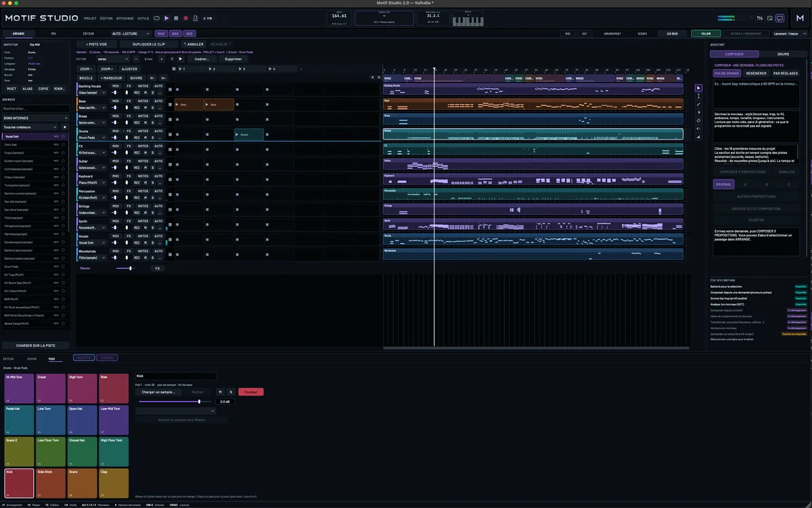Open the assistant chat bubble icon
812x508 pixels.
(x=780, y=18)
